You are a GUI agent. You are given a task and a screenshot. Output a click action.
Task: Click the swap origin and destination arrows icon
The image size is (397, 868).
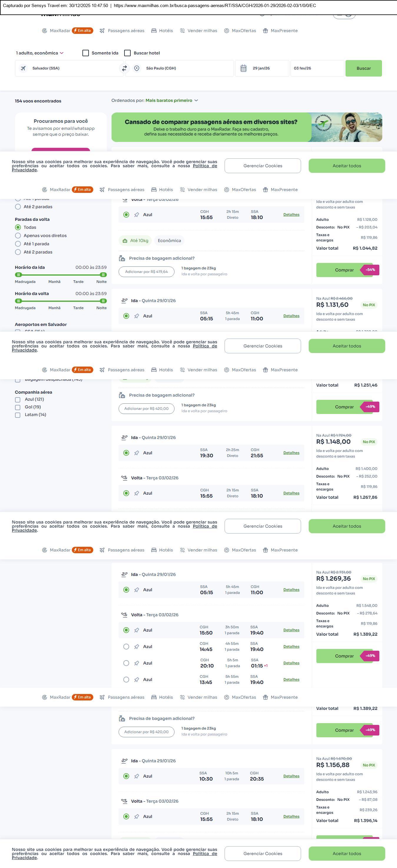pyautogui.click(x=124, y=68)
